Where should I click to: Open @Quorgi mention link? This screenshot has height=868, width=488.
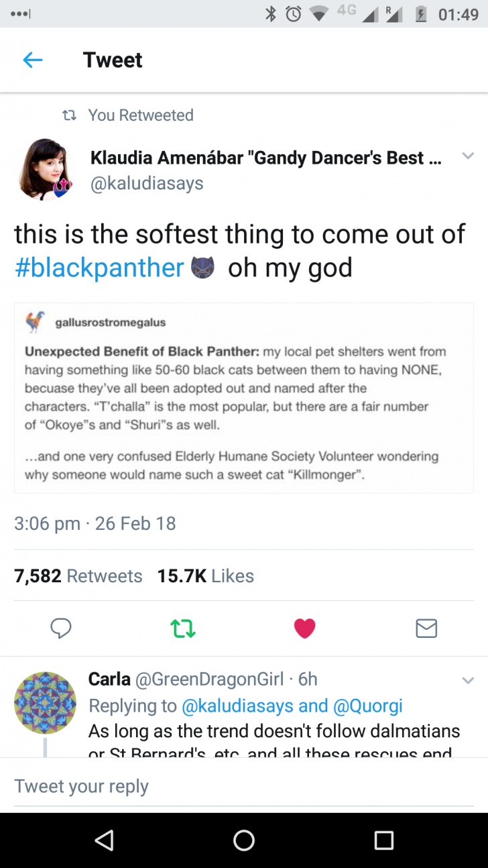pos(368,706)
